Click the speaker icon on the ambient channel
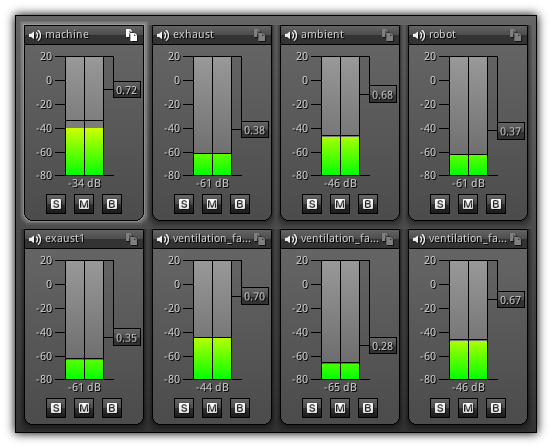Screen dimensions: 552x448 click(x=291, y=35)
